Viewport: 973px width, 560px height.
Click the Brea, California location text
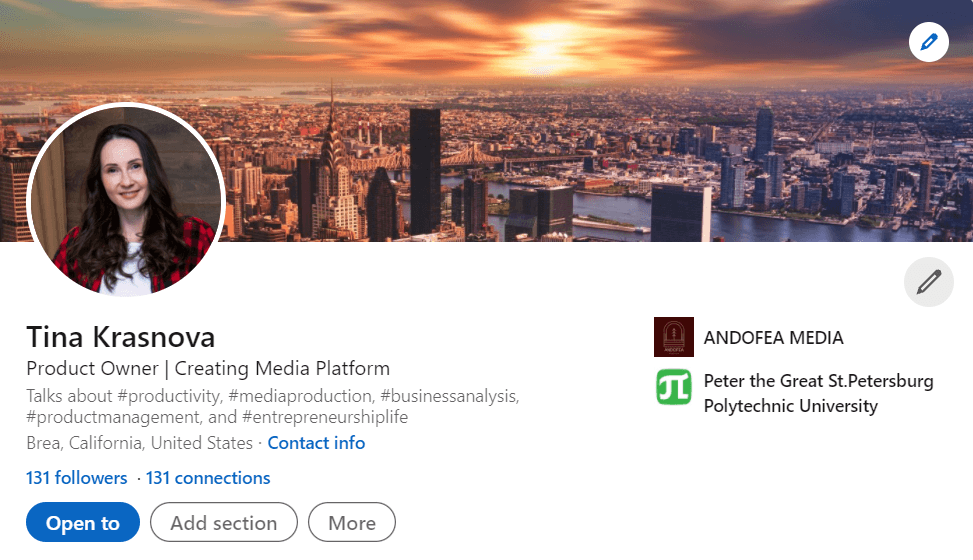point(139,443)
